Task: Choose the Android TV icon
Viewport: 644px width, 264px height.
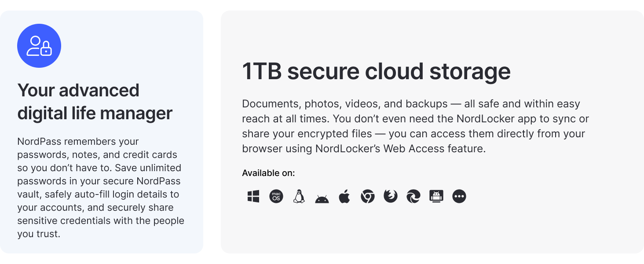Action: coord(436,196)
